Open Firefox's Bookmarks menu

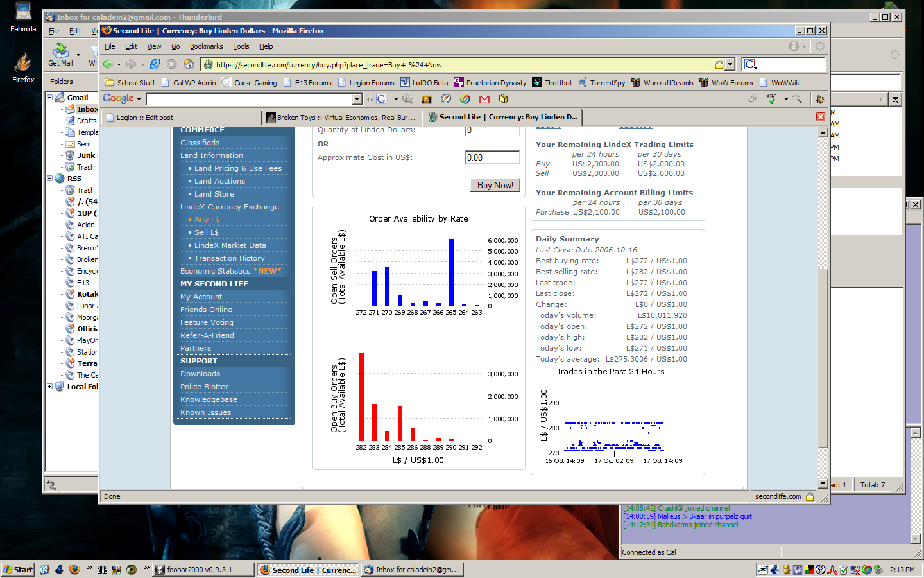206,46
